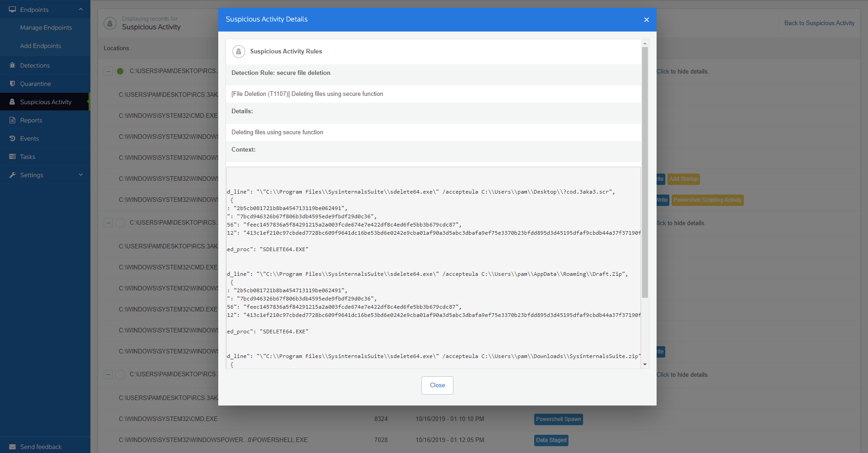Click the Tasks list icon
The height and width of the screenshot is (453, 868).
coord(12,157)
